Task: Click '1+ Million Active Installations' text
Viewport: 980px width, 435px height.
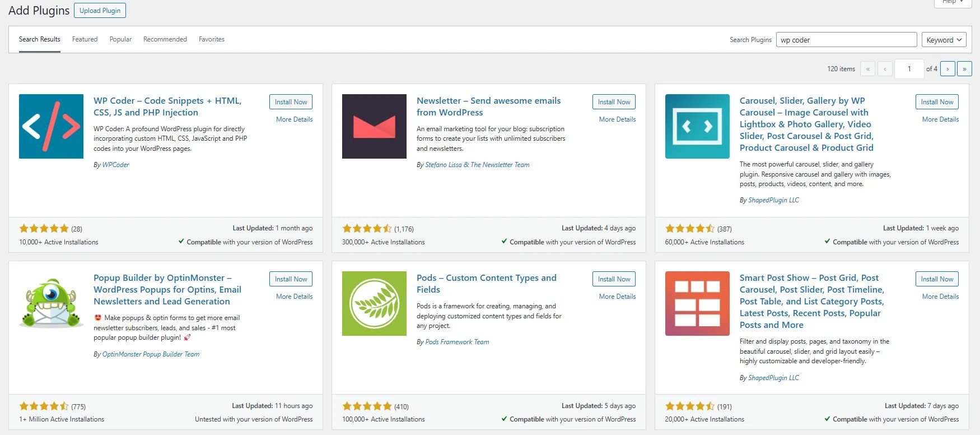Action: click(x=62, y=419)
